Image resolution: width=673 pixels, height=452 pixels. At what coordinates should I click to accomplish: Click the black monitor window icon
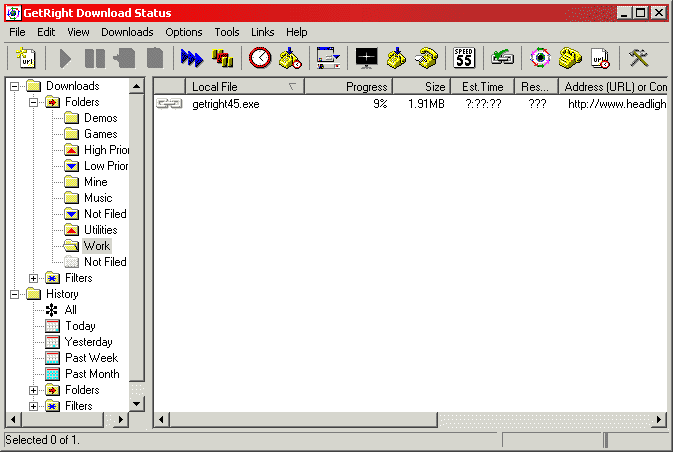(367, 58)
